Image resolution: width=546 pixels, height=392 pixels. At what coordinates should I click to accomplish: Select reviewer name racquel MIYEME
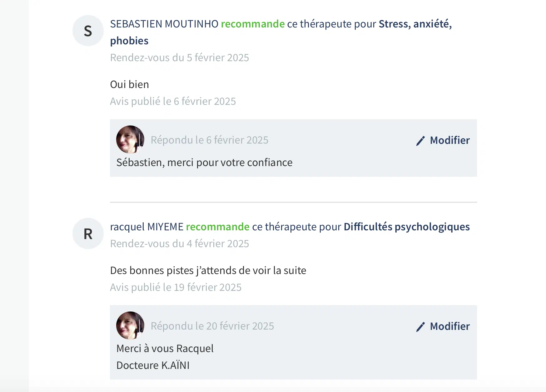pyautogui.click(x=146, y=227)
